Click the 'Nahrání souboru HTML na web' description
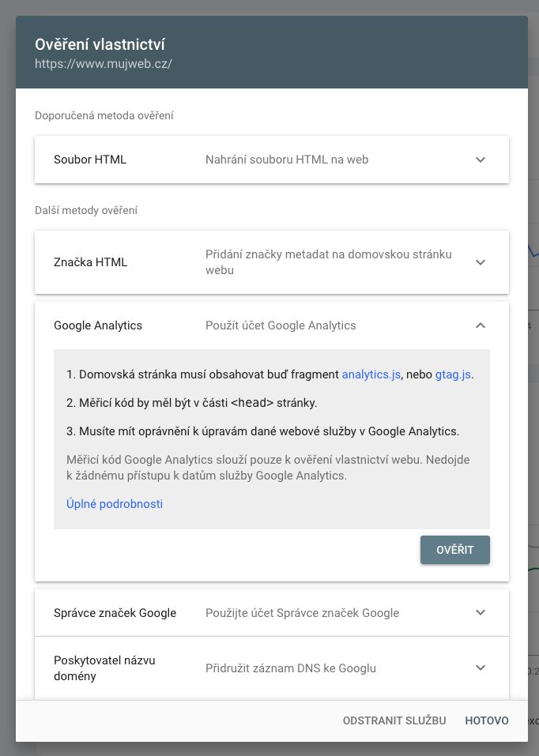 (x=287, y=160)
